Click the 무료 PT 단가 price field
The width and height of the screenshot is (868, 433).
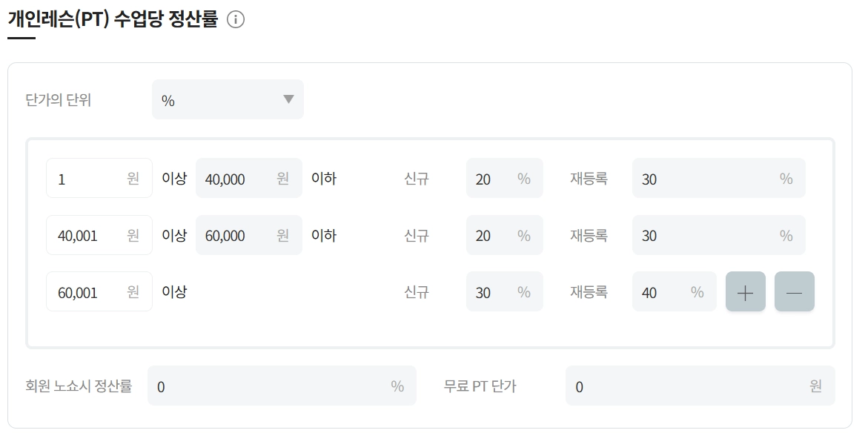689,386
